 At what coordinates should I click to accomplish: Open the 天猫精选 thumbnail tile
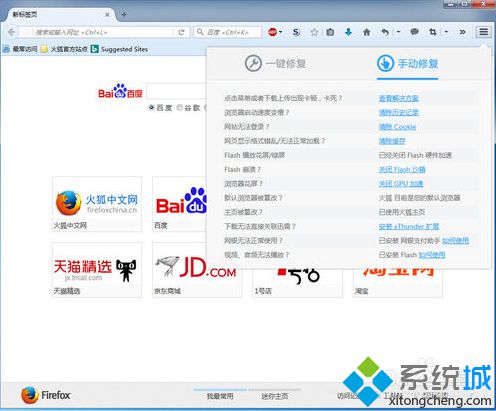tap(97, 270)
